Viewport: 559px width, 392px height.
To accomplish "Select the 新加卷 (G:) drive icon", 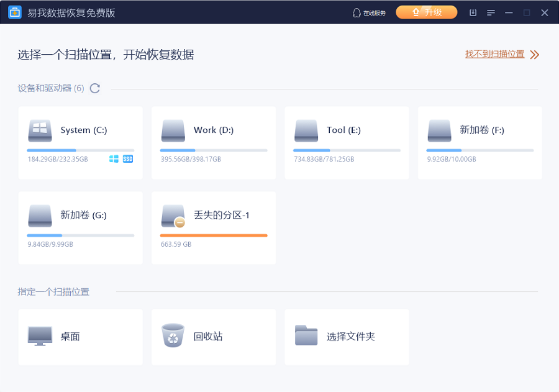I will (x=40, y=216).
